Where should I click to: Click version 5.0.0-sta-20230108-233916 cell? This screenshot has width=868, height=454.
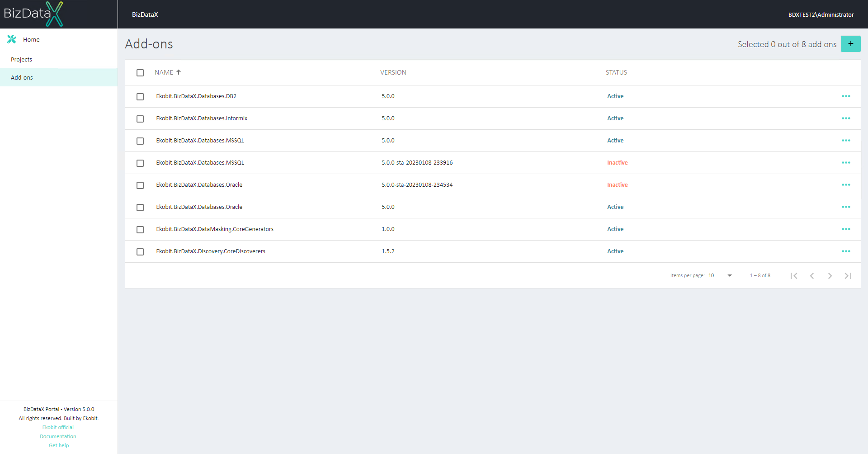point(417,163)
